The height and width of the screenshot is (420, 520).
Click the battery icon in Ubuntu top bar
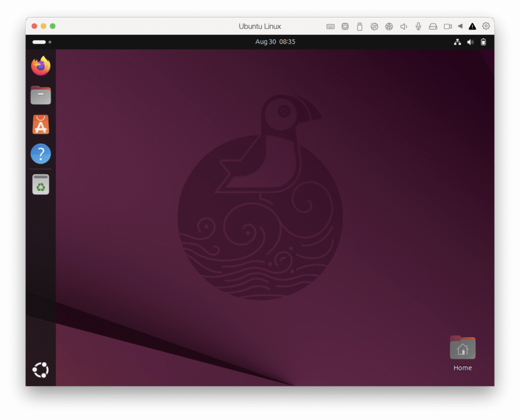click(x=483, y=42)
